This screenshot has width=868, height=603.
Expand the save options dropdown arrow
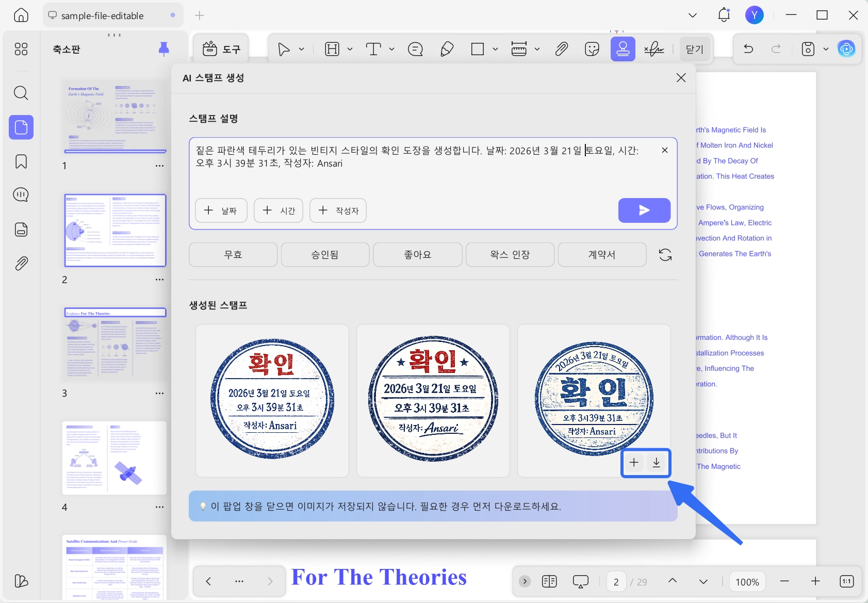[826, 49]
